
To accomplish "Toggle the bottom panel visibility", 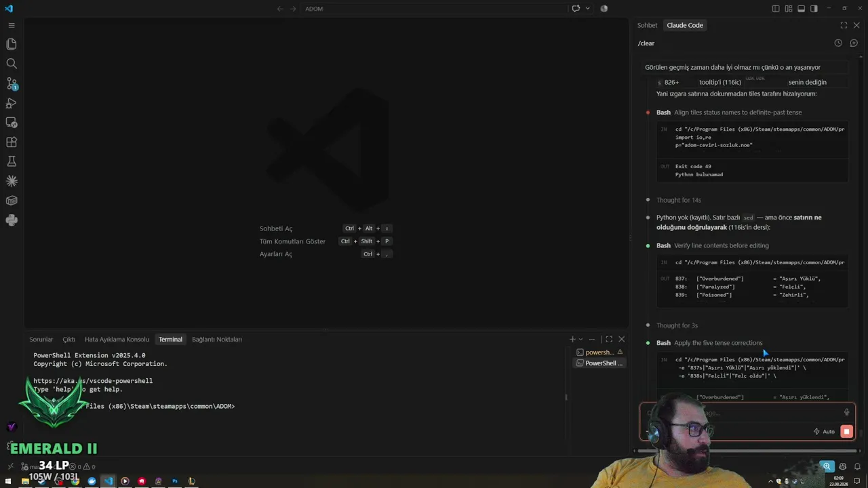I will pyautogui.click(x=801, y=9).
